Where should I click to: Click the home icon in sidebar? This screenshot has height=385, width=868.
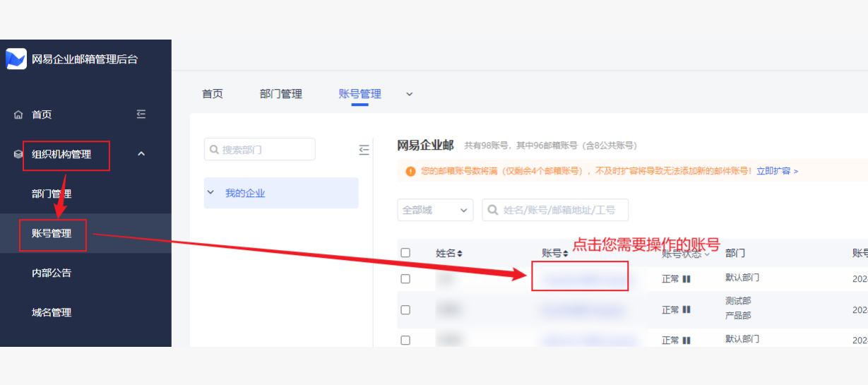tap(18, 114)
